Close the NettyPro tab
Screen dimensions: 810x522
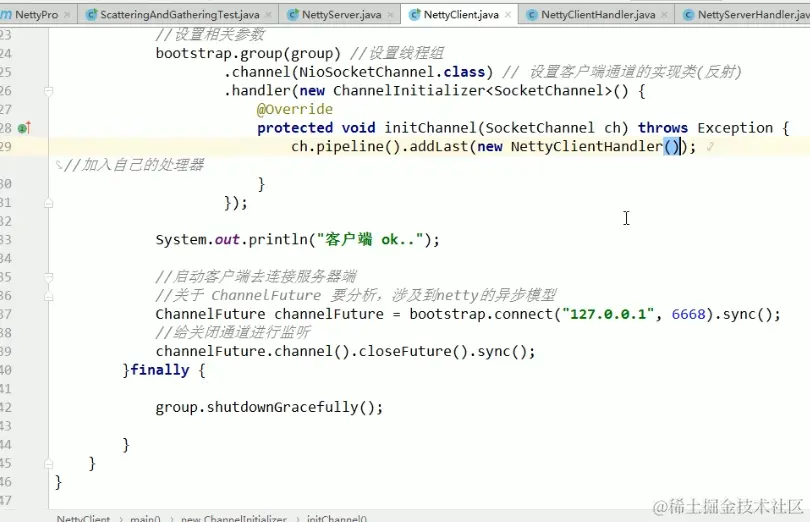67,15
